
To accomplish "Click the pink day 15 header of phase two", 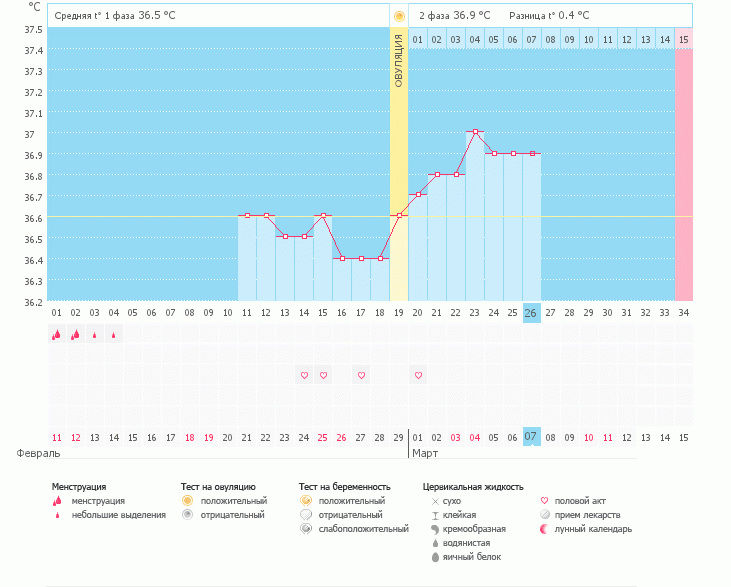I will (683, 39).
